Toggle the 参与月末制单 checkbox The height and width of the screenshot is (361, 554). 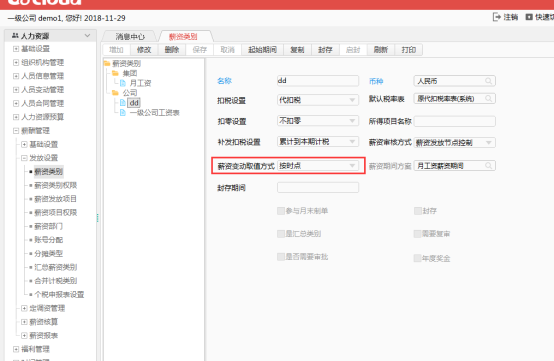click(x=281, y=211)
